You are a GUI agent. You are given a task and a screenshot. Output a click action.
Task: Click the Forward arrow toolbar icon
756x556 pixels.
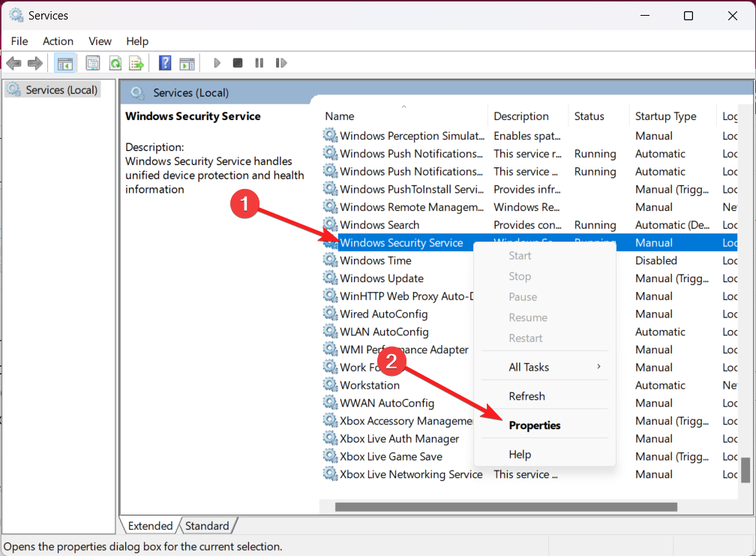point(34,63)
